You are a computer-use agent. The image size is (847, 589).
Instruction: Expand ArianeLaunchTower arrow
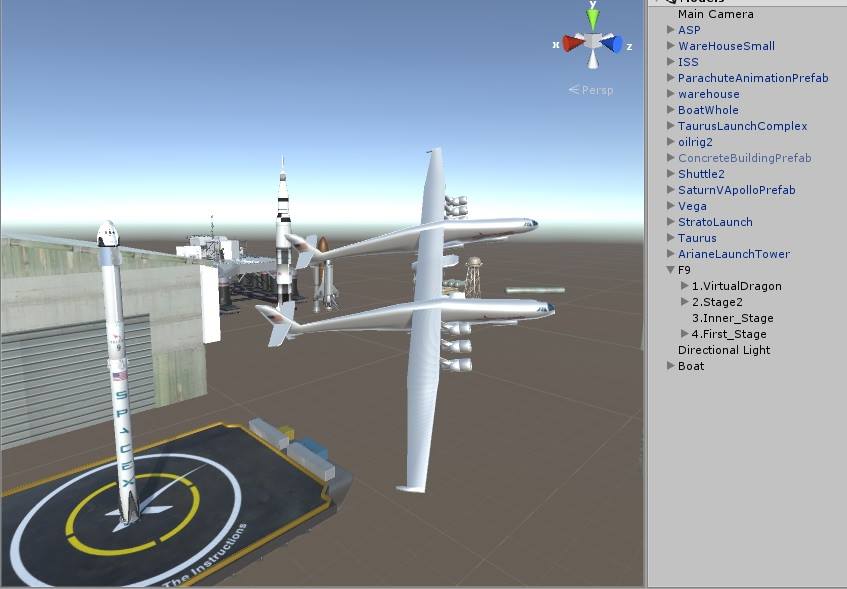click(x=670, y=253)
